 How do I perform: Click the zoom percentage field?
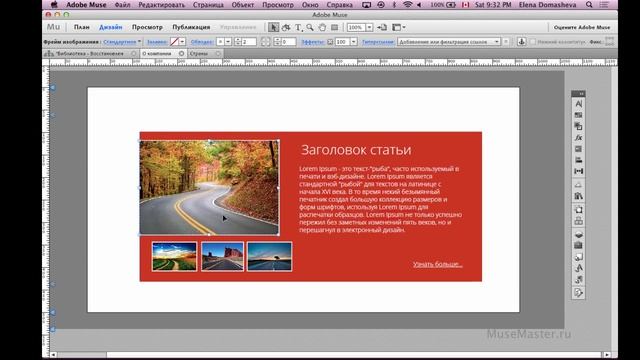tap(356, 27)
